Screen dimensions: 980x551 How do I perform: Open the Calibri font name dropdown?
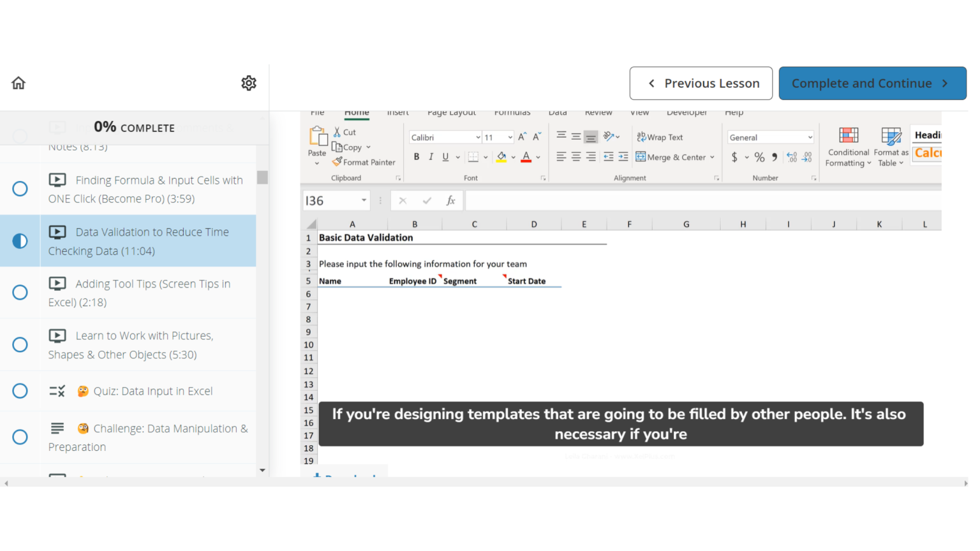click(x=478, y=137)
